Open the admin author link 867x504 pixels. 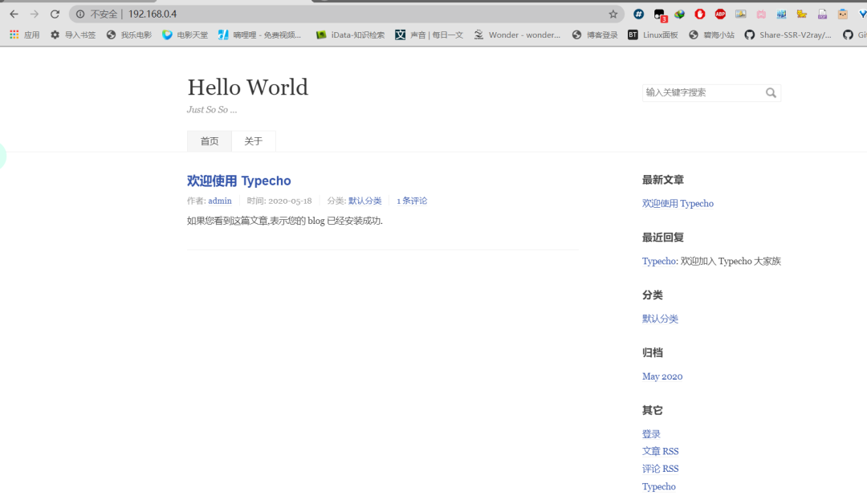[219, 201]
